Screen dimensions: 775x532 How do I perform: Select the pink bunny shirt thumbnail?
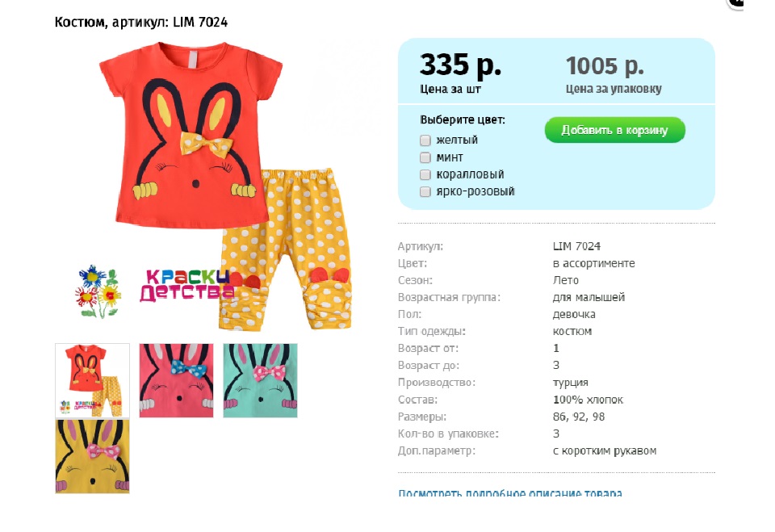pyautogui.click(x=177, y=381)
